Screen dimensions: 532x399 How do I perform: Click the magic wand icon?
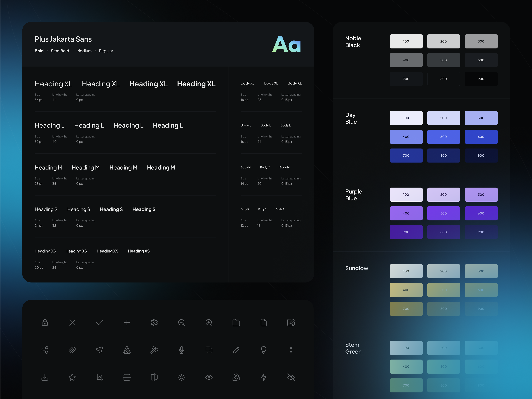point(154,350)
